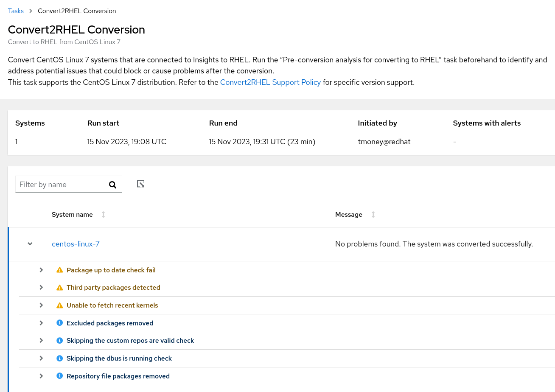Click info icon for Excluded packages removed
This screenshot has height=392, width=555.
(x=60, y=323)
